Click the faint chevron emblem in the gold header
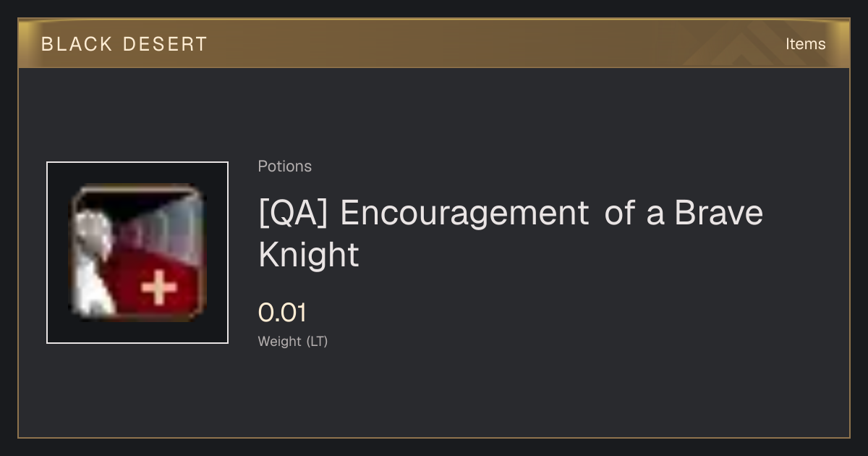 752,45
